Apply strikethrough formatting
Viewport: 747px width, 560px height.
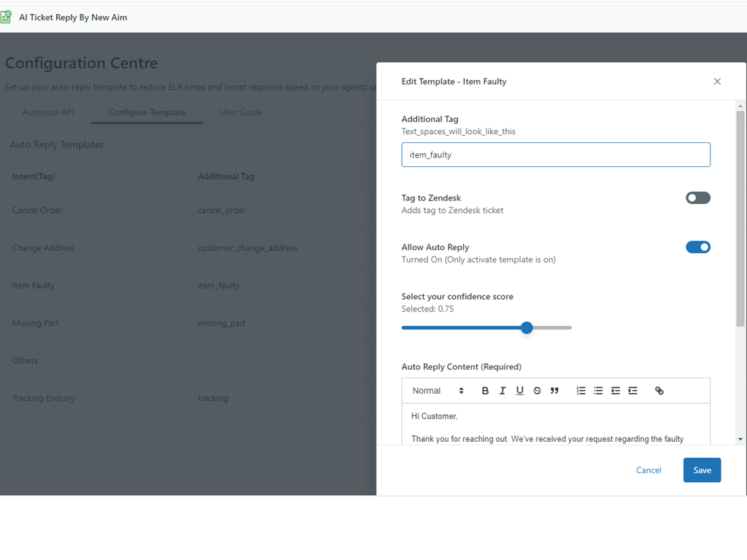pyautogui.click(x=538, y=391)
